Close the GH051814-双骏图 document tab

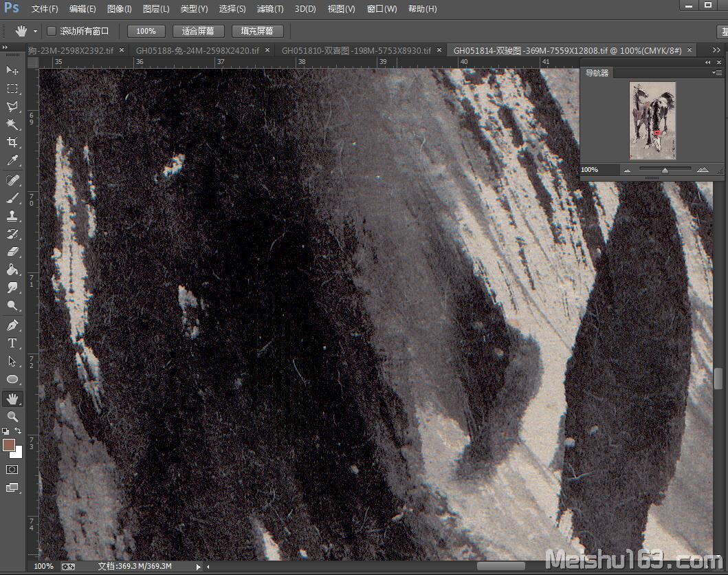690,50
